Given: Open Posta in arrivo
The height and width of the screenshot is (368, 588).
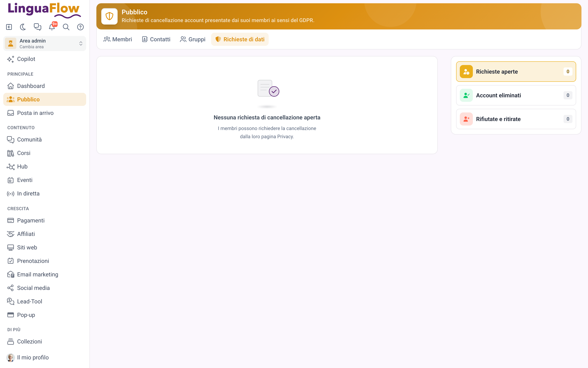Looking at the screenshot, I should (x=45, y=113).
